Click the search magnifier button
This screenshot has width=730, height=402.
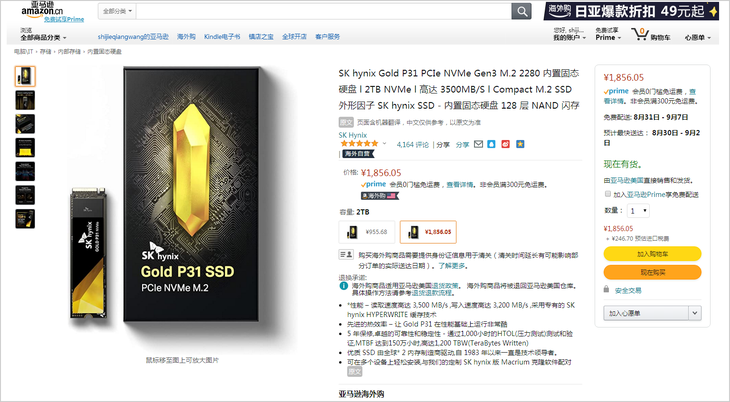click(x=521, y=11)
